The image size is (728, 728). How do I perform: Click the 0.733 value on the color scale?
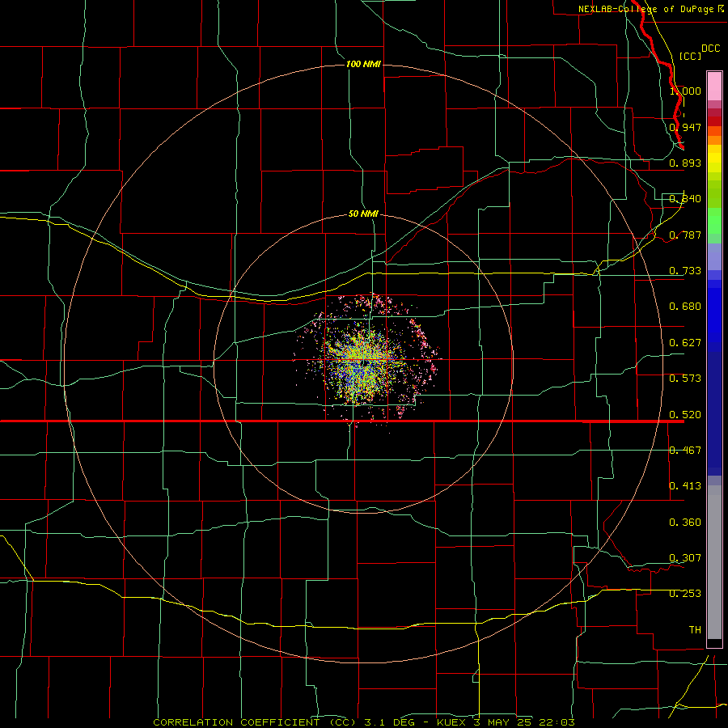[x=685, y=271]
